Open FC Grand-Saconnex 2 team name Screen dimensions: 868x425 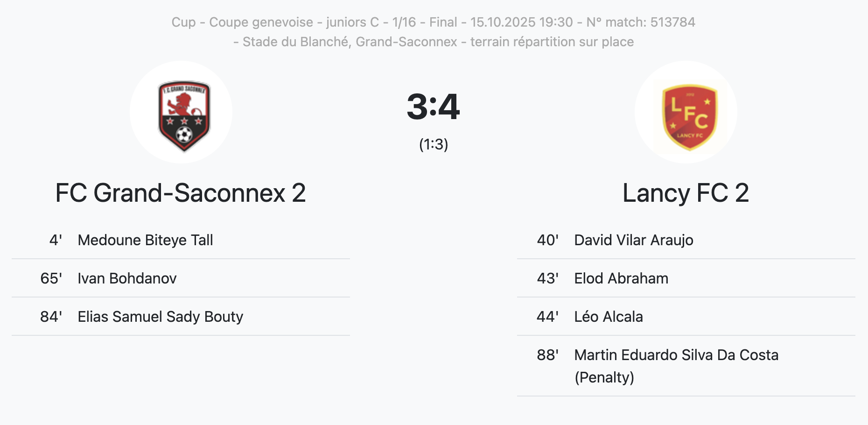(x=181, y=193)
